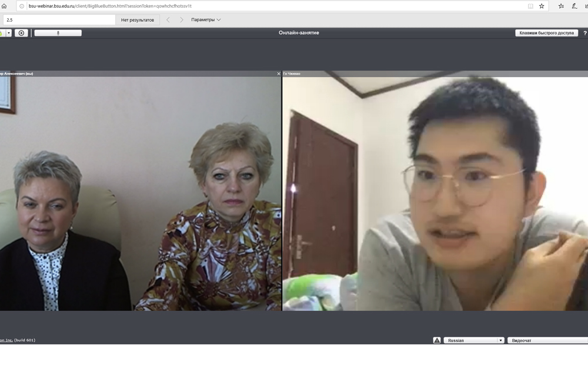Click the add notes pen icon
Viewport: 588px width, 392px height.
point(574,6)
